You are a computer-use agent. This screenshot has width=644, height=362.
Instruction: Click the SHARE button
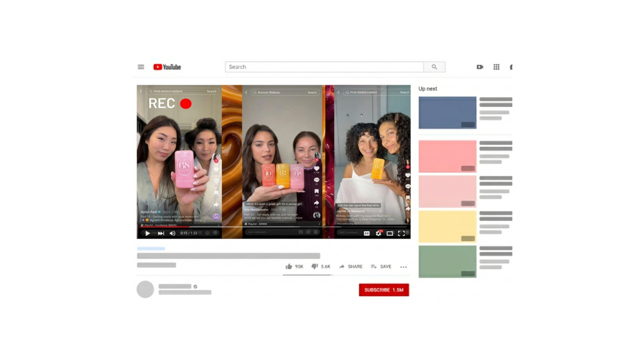point(351,266)
